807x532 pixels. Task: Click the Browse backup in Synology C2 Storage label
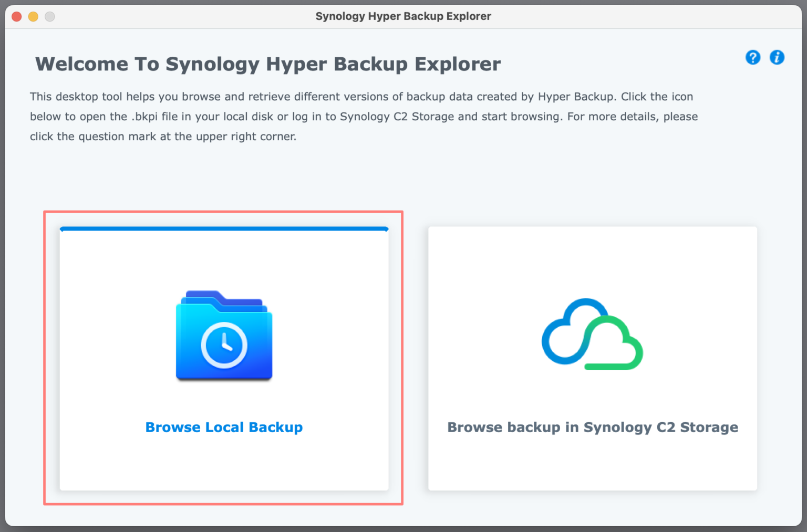point(592,427)
